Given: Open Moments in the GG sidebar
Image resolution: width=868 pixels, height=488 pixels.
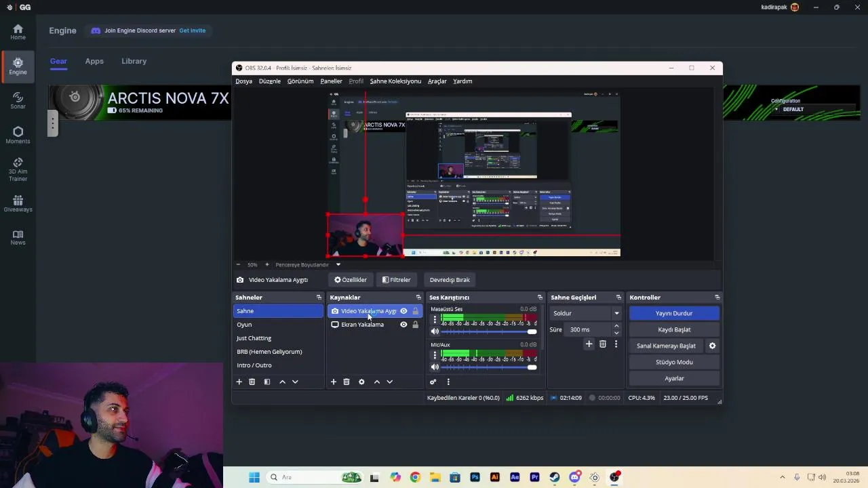Looking at the screenshot, I should tap(18, 135).
